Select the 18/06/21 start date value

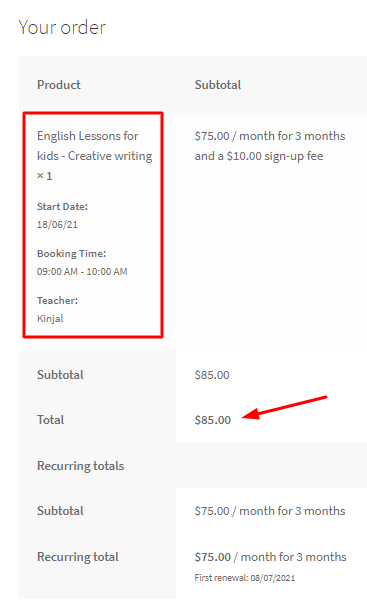click(x=57, y=225)
